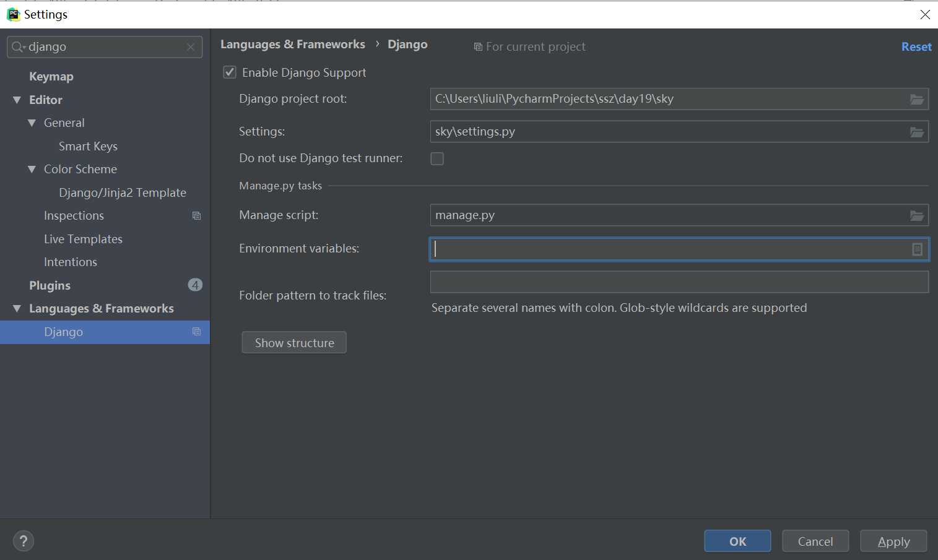Click the 'For current project' icon
Screen dimensions: 938x560
[478, 47]
